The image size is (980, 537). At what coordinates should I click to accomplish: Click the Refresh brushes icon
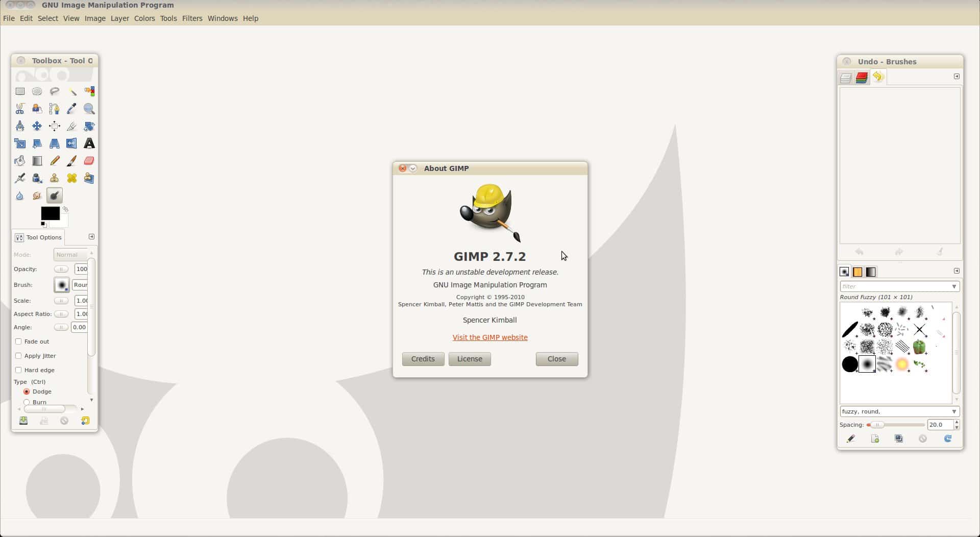[947, 438]
